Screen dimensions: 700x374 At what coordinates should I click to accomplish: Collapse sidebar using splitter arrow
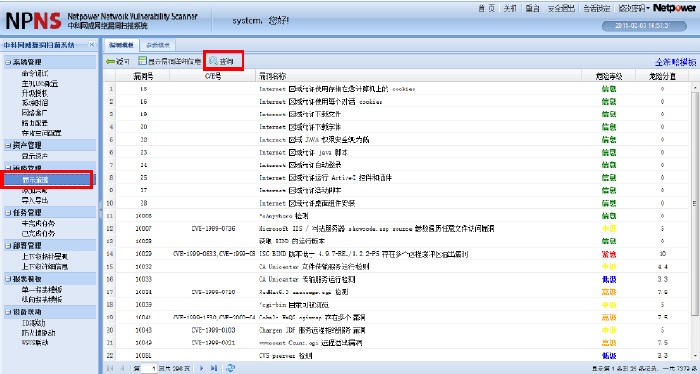pyautogui.click(x=100, y=209)
